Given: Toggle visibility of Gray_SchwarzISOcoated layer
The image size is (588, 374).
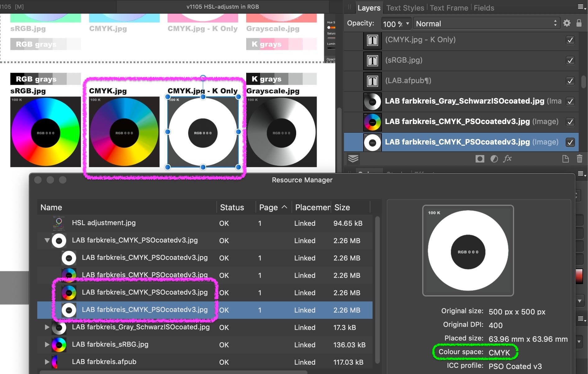Looking at the screenshot, I should pyautogui.click(x=570, y=101).
